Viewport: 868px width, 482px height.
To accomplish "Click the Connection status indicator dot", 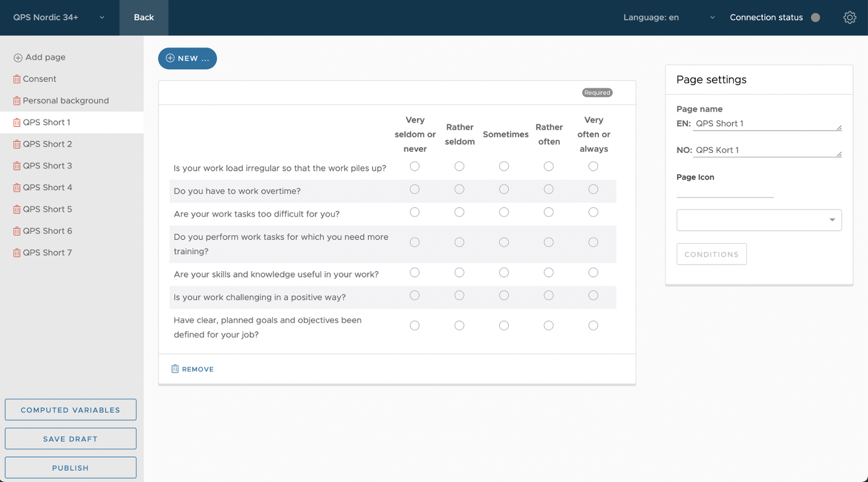I will (815, 17).
